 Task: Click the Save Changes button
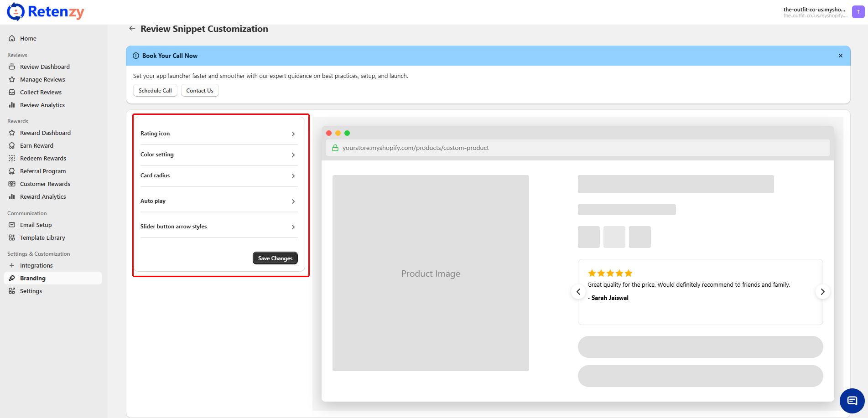275,258
